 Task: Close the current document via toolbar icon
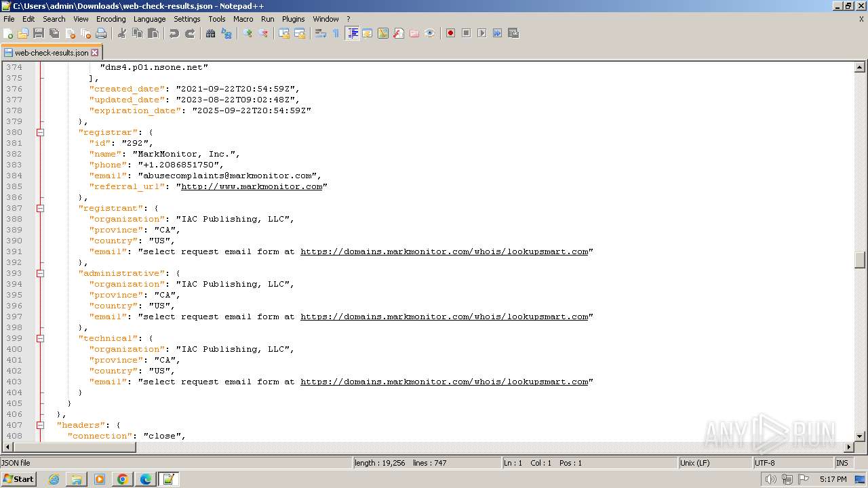(70, 33)
